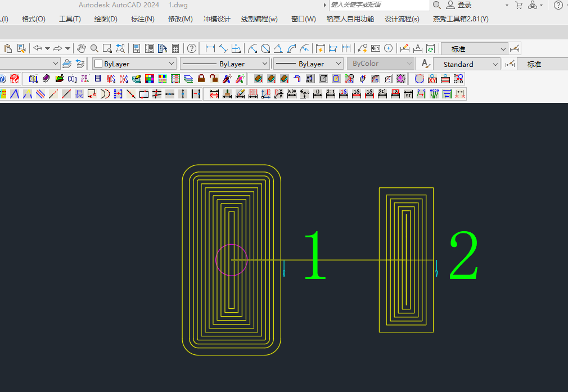568x392 pixels.
Task: Click the Dimension Style edit icon
Action: (x=515, y=48)
